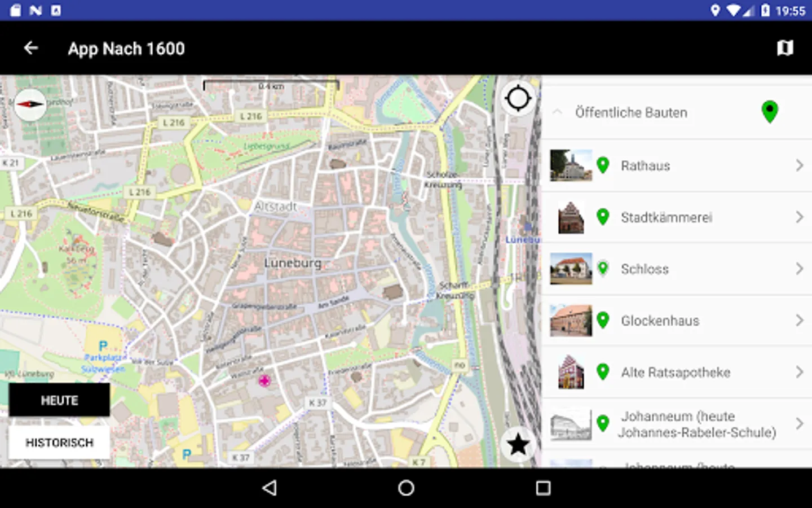Select the Glockenhaus list entry
Image resolution: width=812 pixels, height=508 pixels.
[x=677, y=321]
